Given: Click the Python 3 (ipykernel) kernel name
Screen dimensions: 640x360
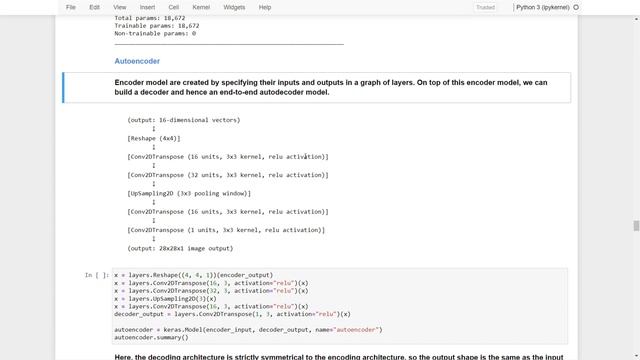Looking at the screenshot, I should click(x=542, y=7).
